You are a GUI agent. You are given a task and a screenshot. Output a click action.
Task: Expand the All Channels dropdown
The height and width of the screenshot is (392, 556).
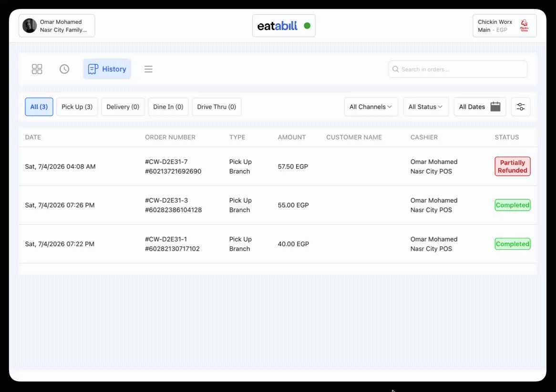point(371,107)
